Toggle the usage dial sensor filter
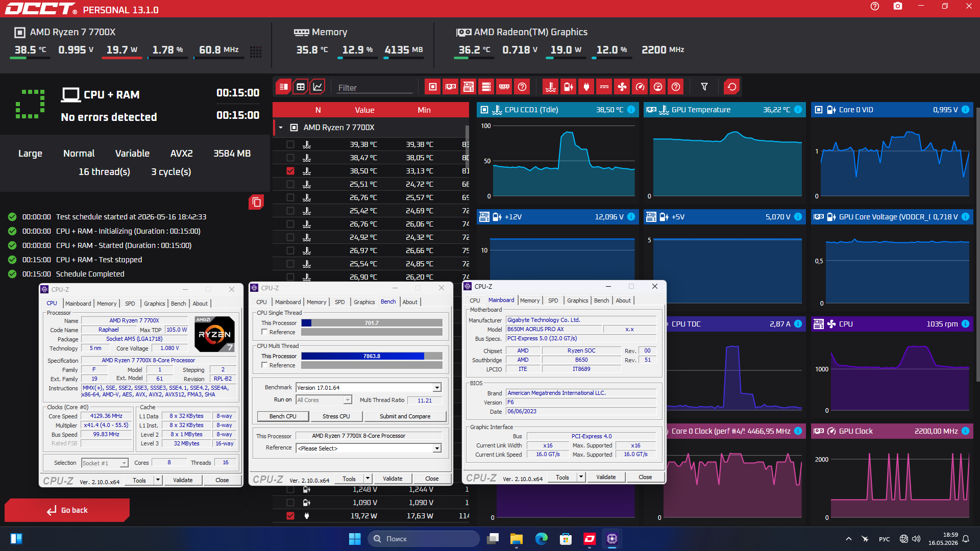 click(658, 87)
